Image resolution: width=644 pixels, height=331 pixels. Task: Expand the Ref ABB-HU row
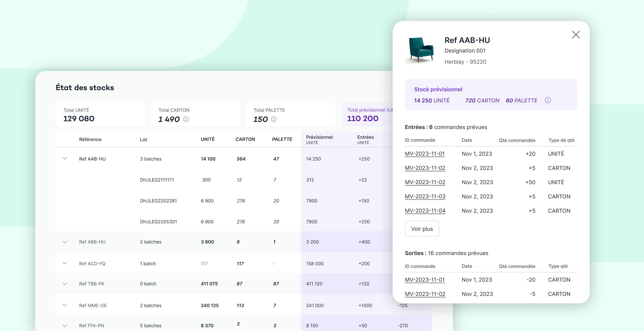[65, 242]
